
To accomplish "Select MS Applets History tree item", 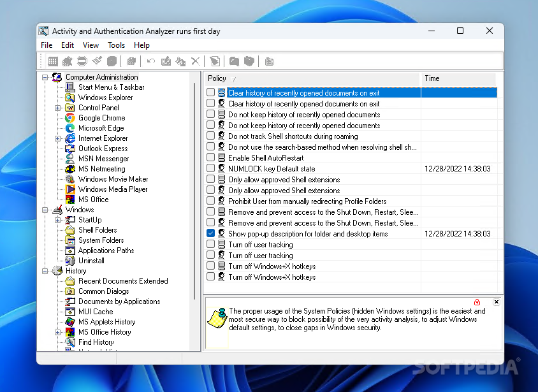I will pyautogui.click(x=106, y=322).
